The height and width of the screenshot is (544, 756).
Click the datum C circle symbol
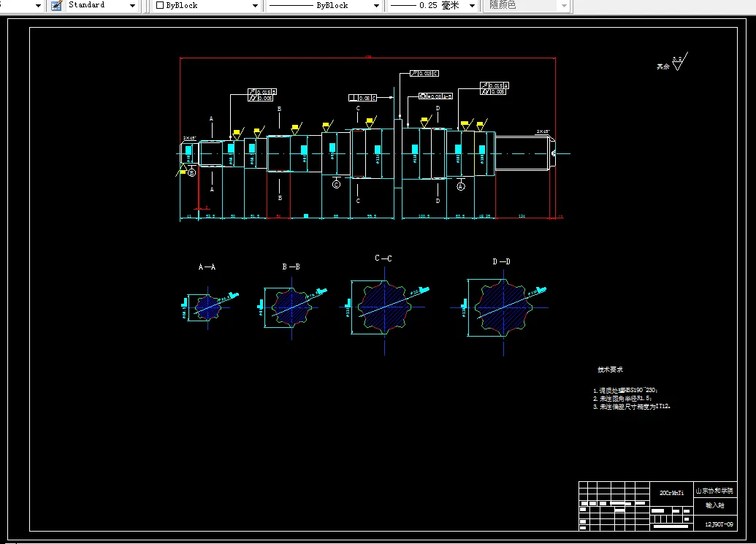[x=337, y=184]
